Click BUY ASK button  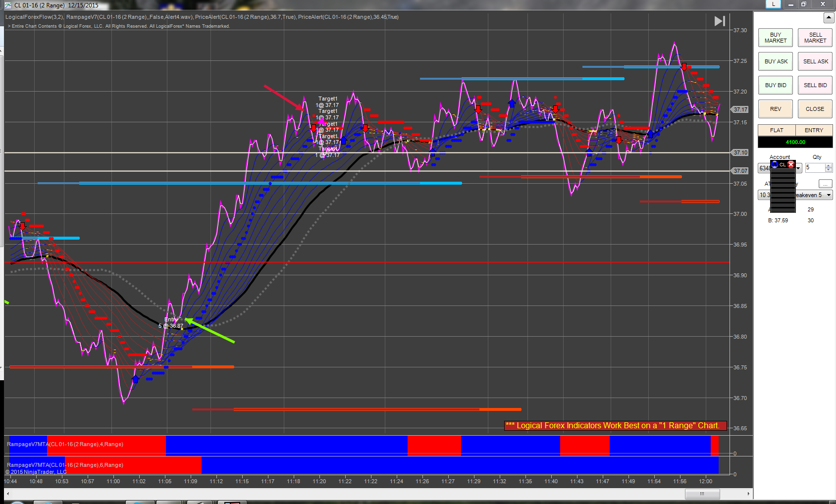click(x=776, y=61)
